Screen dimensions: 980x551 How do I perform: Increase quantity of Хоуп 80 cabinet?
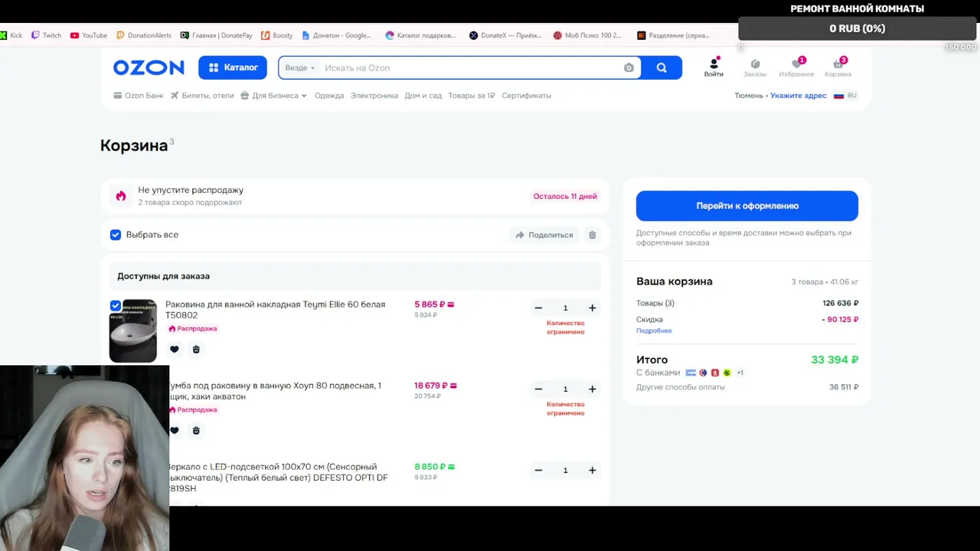coord(592,389)
